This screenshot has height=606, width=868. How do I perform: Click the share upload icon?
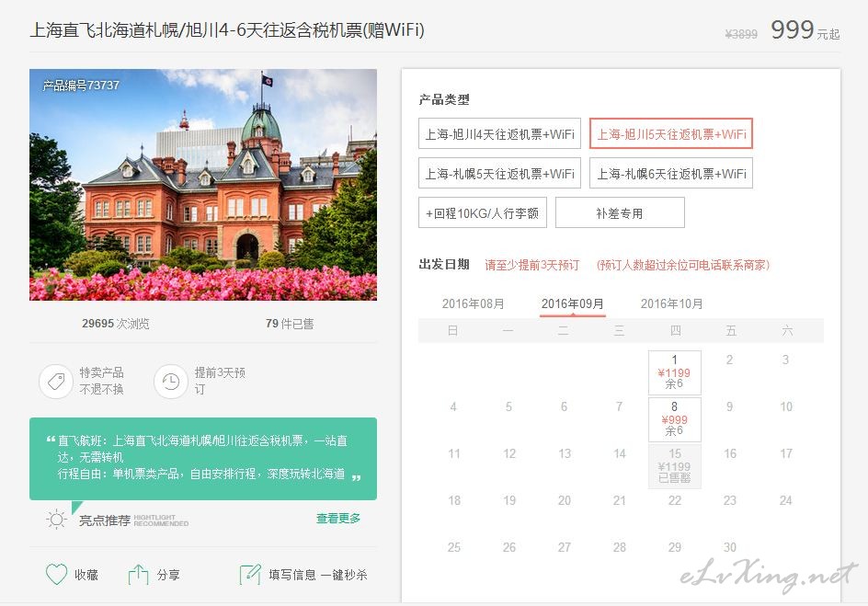click(138, 575)
